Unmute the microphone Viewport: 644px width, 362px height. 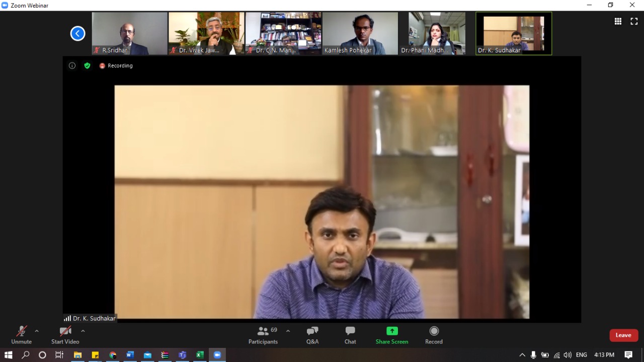tap(21, 335)
